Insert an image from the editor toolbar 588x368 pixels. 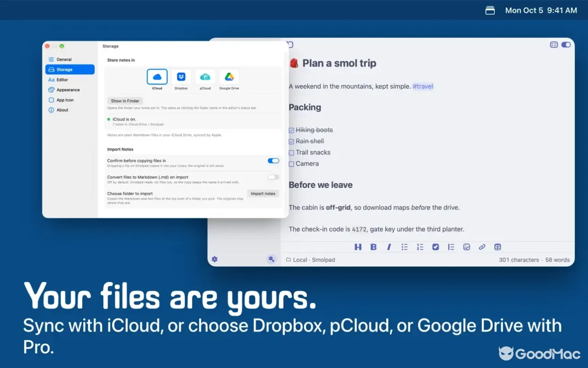466,247
